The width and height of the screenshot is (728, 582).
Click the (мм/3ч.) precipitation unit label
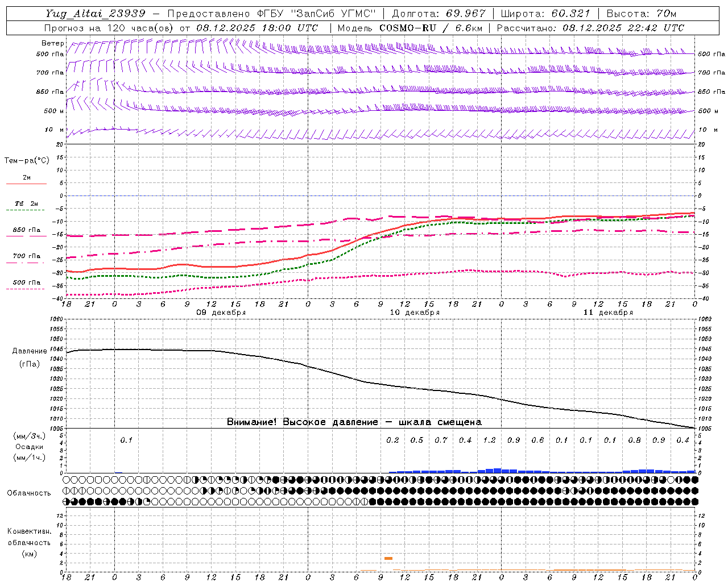click(x=30, y=436)
